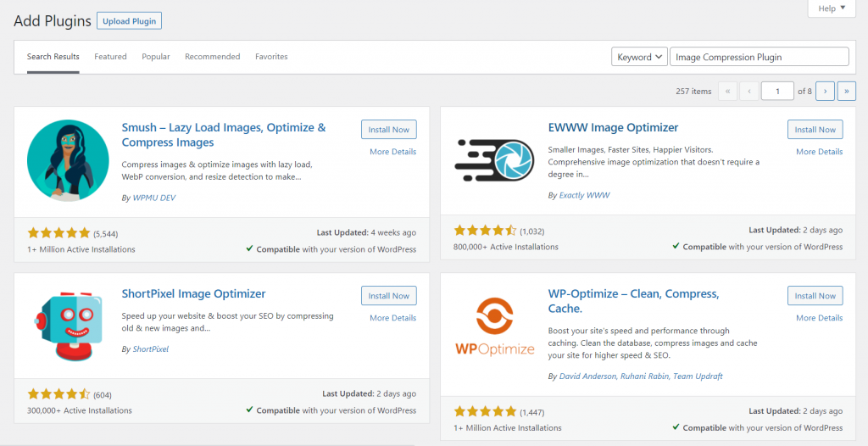868x446 pixels.
Task: Click Smush Last Updated 4 weeks ago
Action: click(x=366, y=232)
